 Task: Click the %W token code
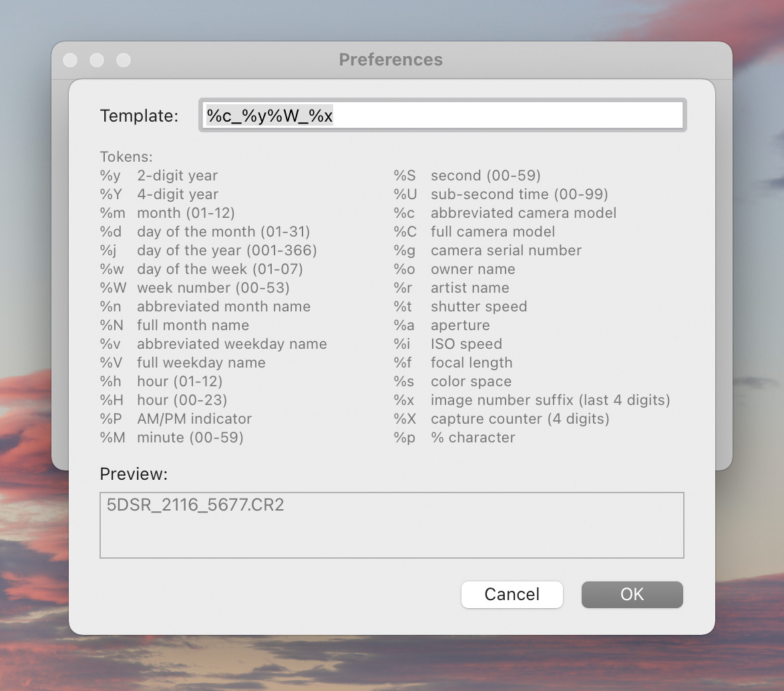tap(113, 288)
